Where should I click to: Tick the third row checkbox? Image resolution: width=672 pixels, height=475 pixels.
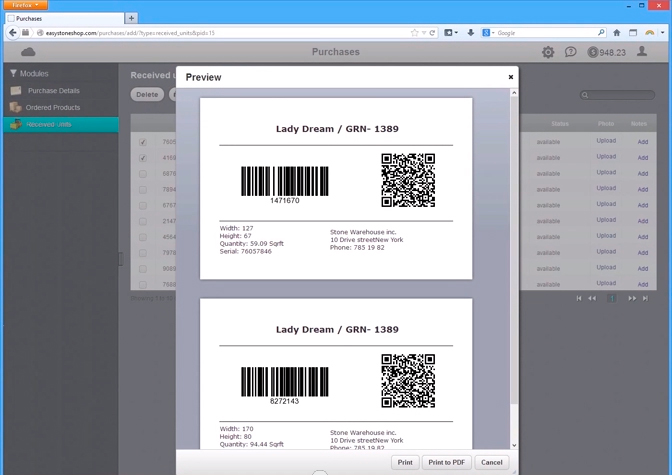click(143, 174)
